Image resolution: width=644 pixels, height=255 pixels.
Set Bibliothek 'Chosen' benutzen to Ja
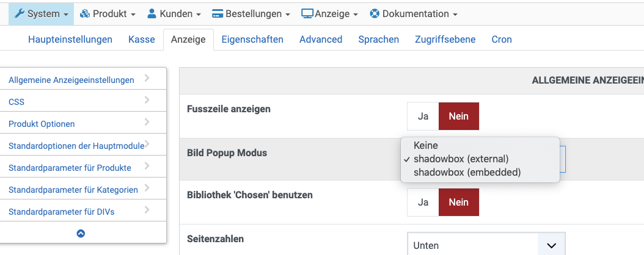pyautogui.click(x=423, y=203)
